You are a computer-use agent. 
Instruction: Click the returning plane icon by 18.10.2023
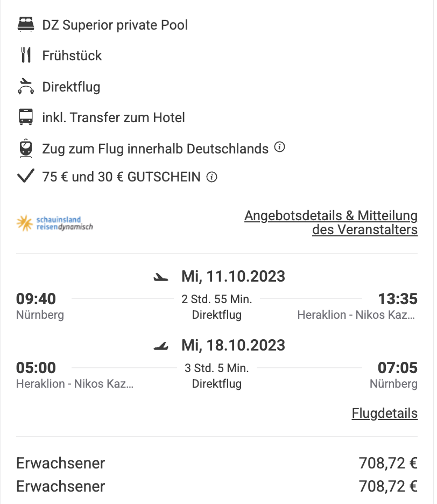(x=161, y=346)
